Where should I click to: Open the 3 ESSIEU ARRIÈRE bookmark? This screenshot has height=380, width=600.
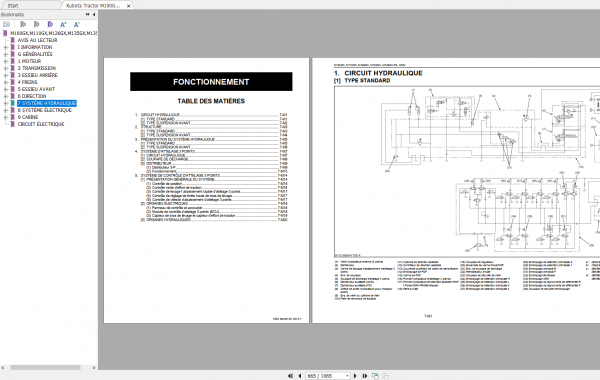point(38,75)
